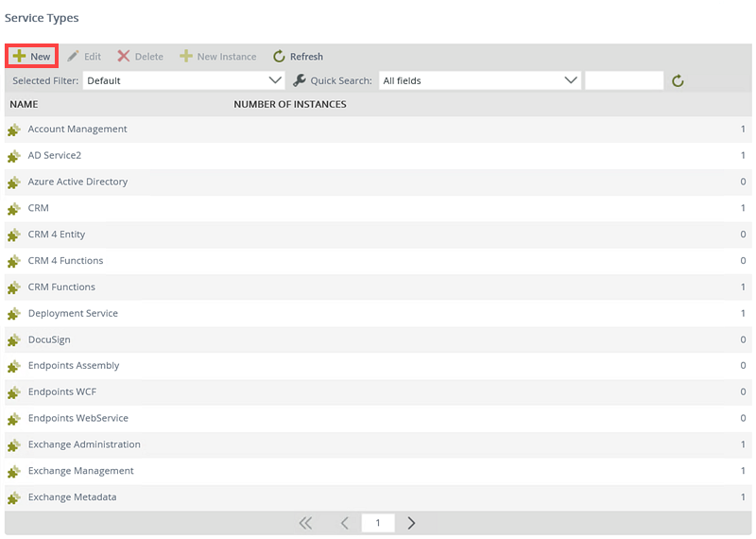756x539 pixels.
Task: Click the Exchange Metadata icon
Action: pos(14,498)
